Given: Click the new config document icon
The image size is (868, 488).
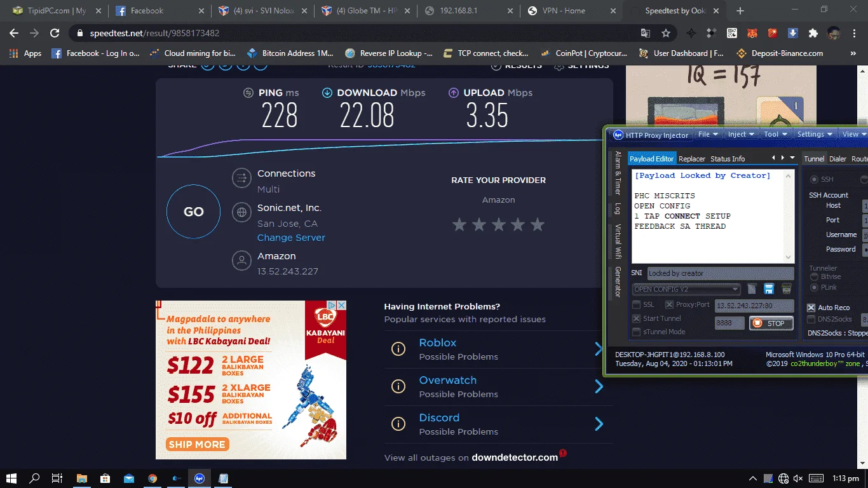Looking at the screenshot, I should pyautogui.click(x=752, y=290).
